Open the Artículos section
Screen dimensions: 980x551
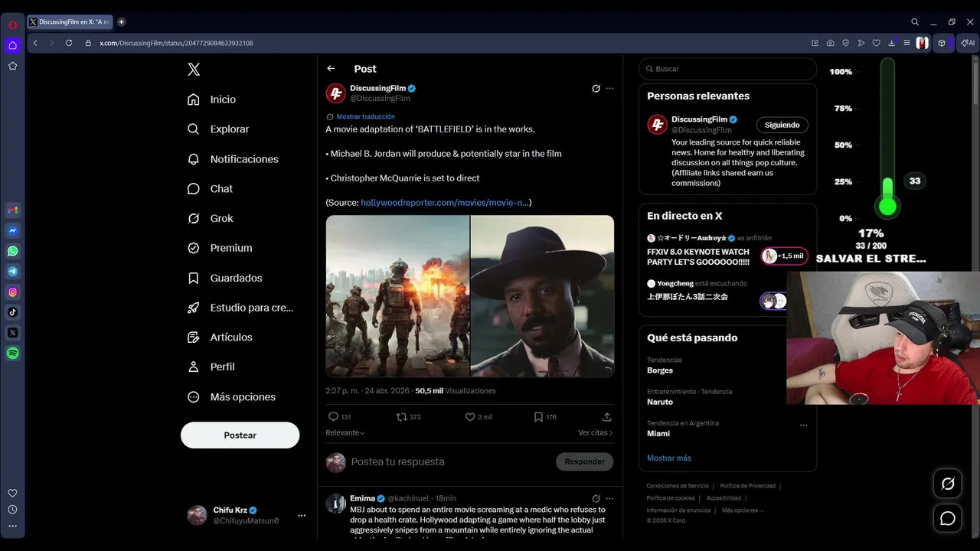pos(220,337)
